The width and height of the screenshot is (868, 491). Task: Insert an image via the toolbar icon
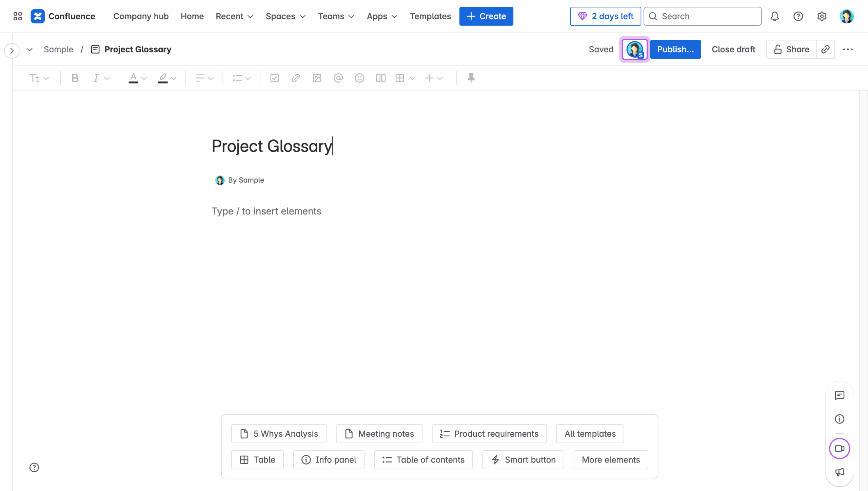(x=317, y=78)
